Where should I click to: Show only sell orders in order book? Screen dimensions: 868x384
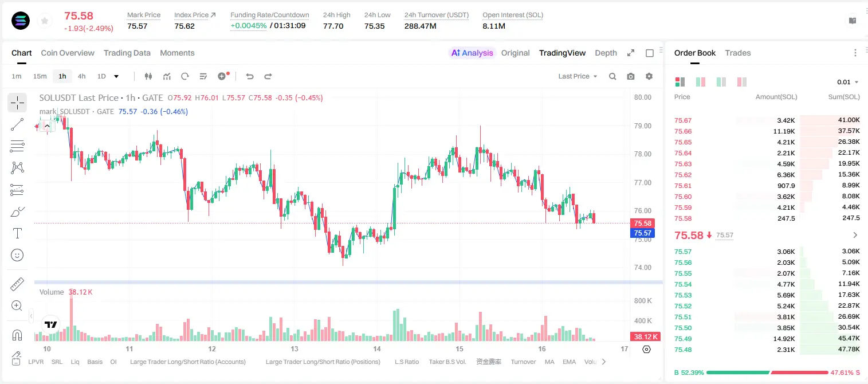[x=742, y=82]
